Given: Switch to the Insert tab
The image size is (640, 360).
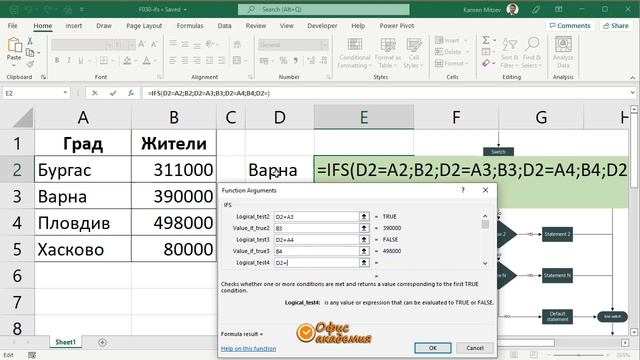Looking at the screenshot, I should (x=74, y=26).
